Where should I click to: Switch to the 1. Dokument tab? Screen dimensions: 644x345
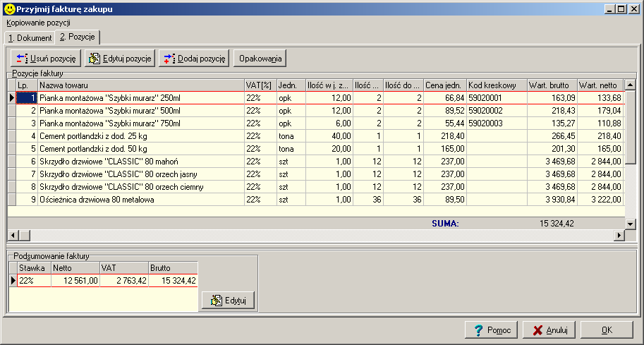(30, 38)
